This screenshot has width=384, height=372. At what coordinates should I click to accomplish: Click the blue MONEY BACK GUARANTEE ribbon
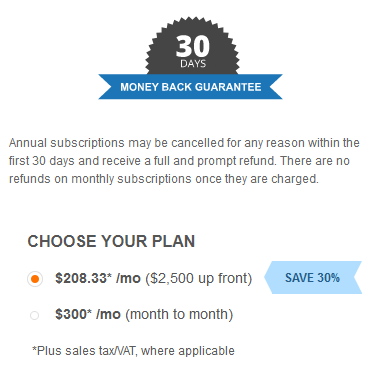[190, 87]
